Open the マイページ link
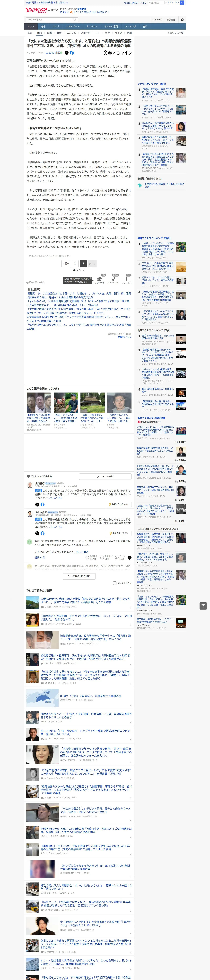The image size is (210, 980). 157,20
